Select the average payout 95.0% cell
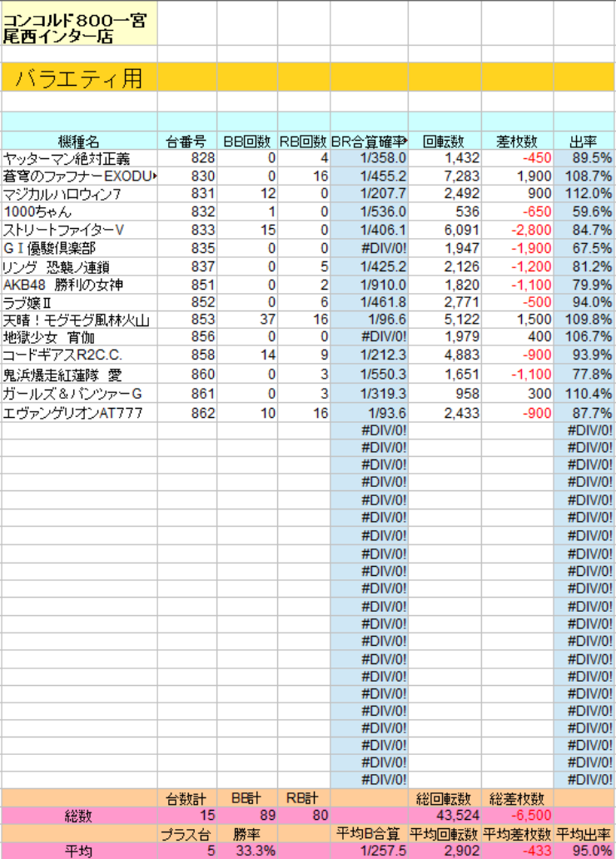616x859 pixels. click(x=584, y=852)
